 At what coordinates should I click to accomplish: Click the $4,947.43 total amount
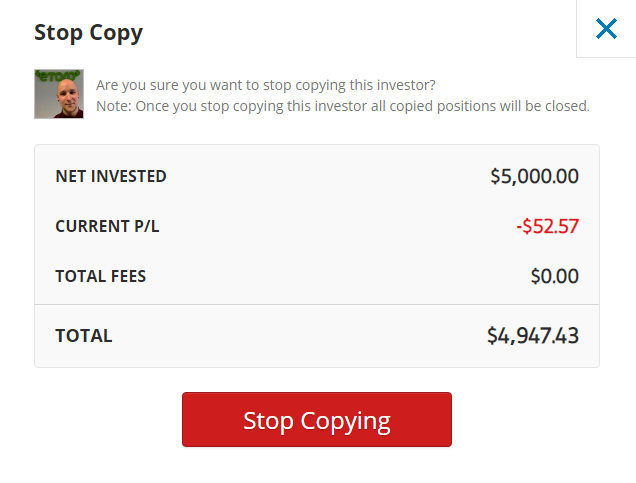533,336
